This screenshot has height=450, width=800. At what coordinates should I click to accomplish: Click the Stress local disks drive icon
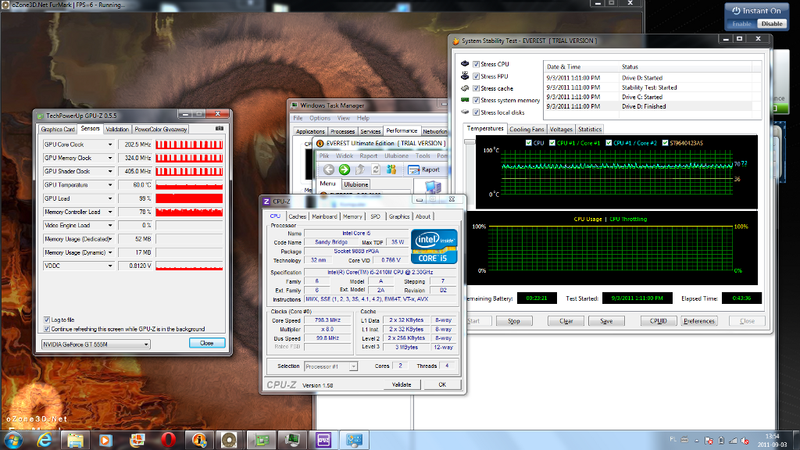(x=465, y=112)
